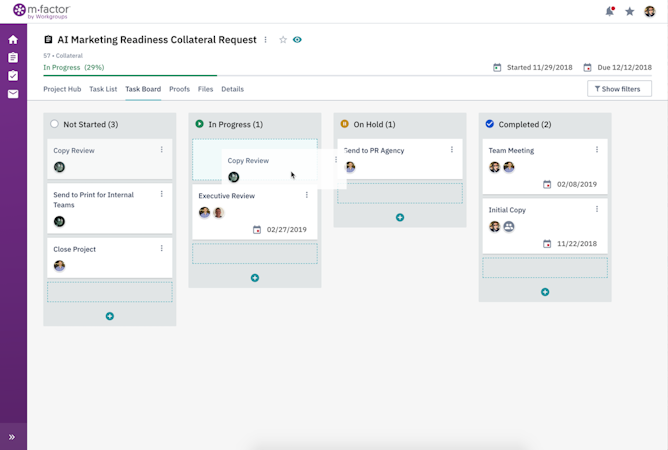Click the Show filters button

tap(619, 89)
